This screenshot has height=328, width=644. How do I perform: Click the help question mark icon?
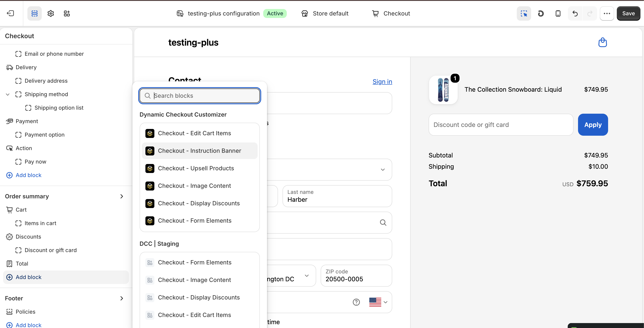356,302
